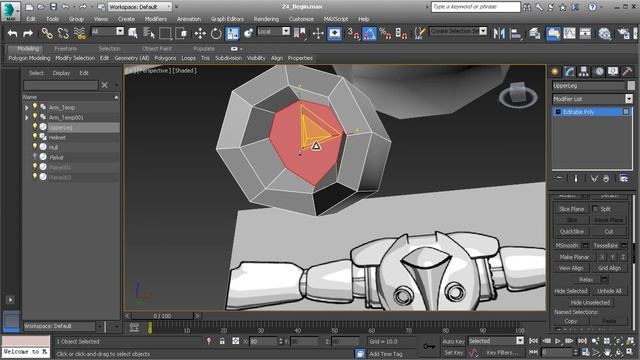This screenshot has height=360, width=640.
Task: Click the 3ds Max application button
Action: [x=10, y=11]
